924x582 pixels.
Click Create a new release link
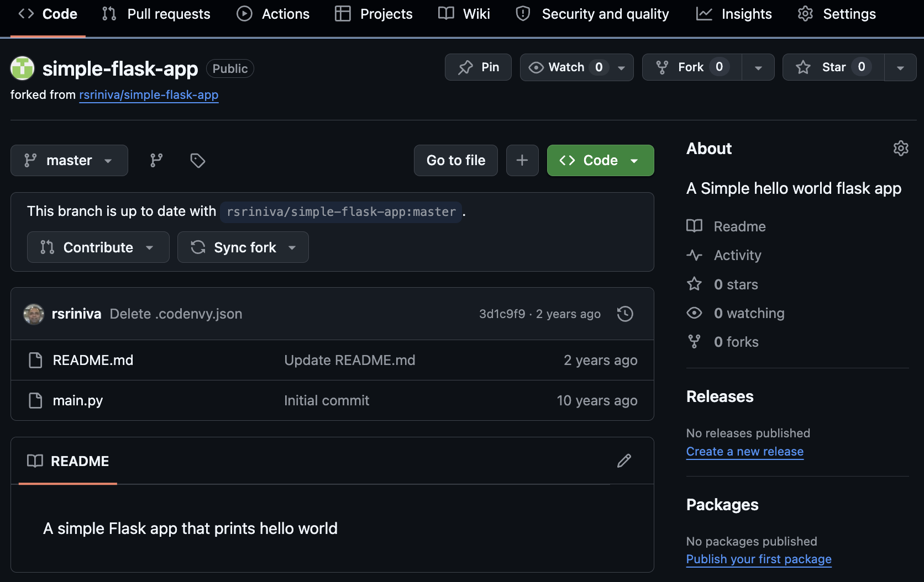(744, 452)
